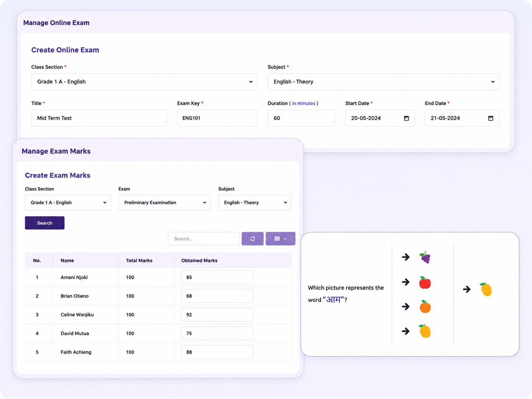Choose the mango in the answer list
The image size is (532, 399).
pos(425,331)
